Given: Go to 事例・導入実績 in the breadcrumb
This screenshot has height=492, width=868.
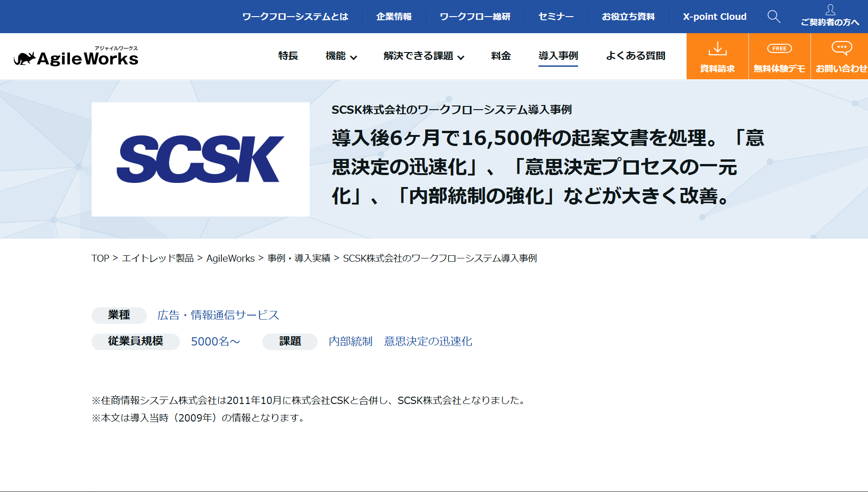Looking at the screenshot, I should (299, 258).
